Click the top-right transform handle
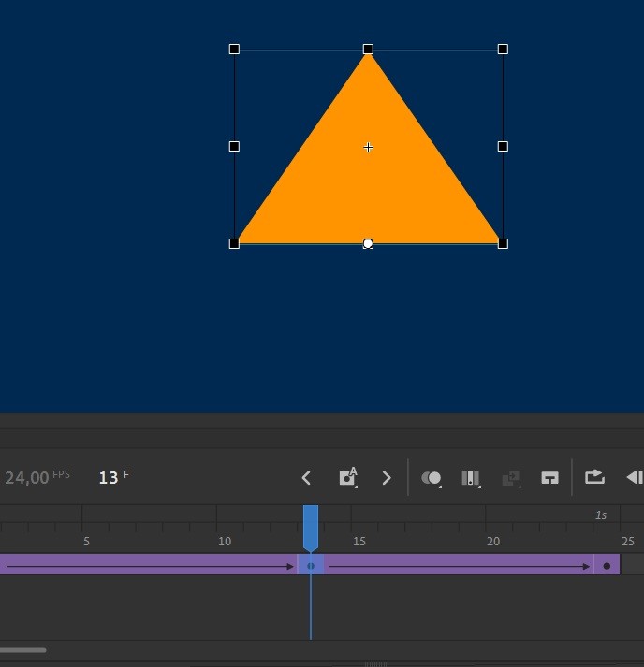Image resolution: width=644 pixels, height=667 pixels. [503, 50]
